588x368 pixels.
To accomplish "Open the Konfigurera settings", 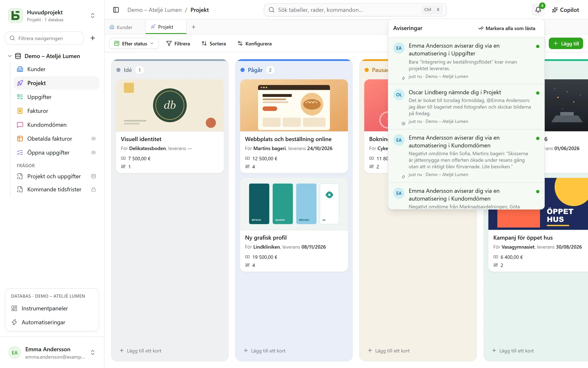I will coord(254,44).
